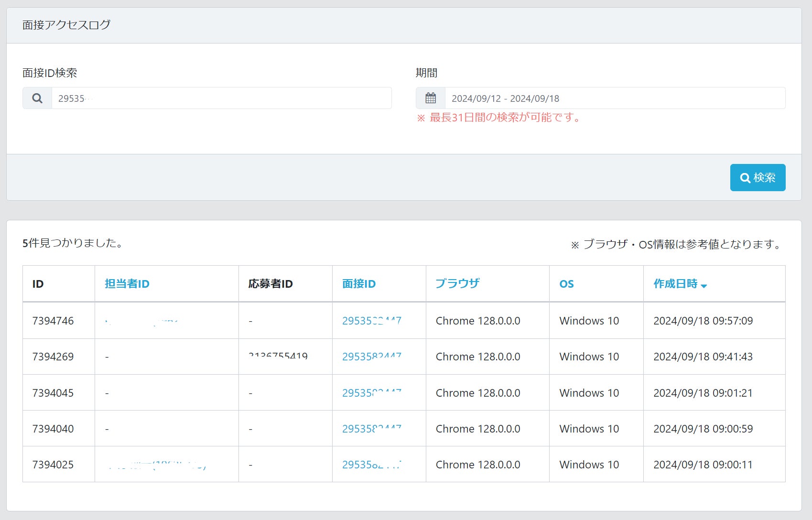Run the search with the 検索 button
This screenshot has width=812, height=520.
(x=758, y=177)
